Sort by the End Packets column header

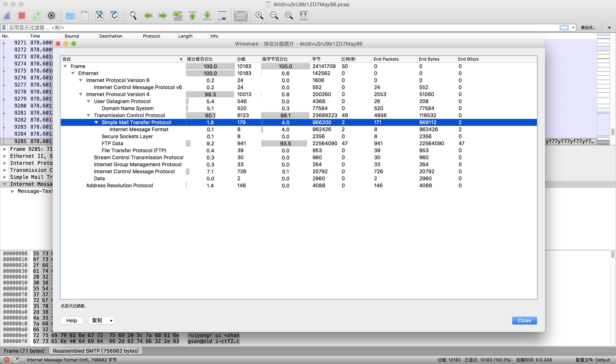coord(394,59)
